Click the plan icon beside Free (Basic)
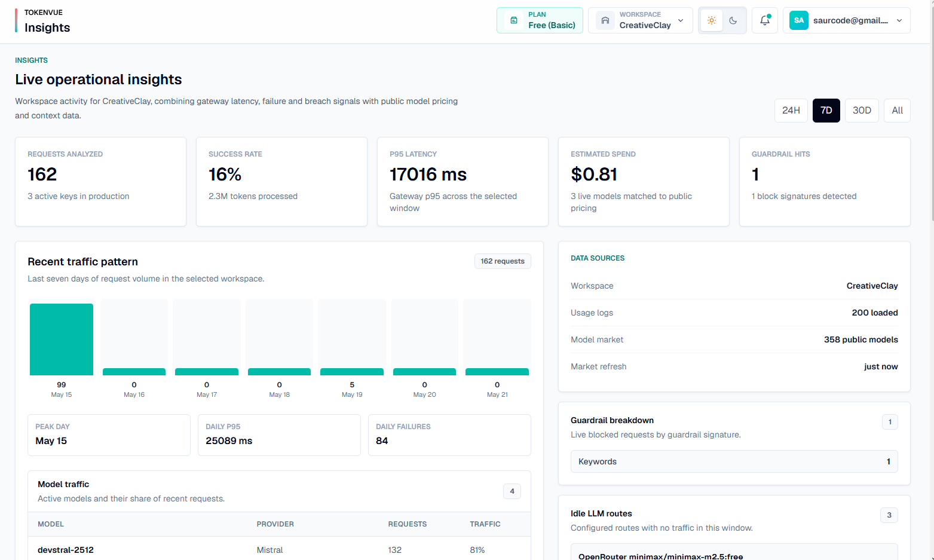This screenshot has width=934, height=560. [513, 20]
